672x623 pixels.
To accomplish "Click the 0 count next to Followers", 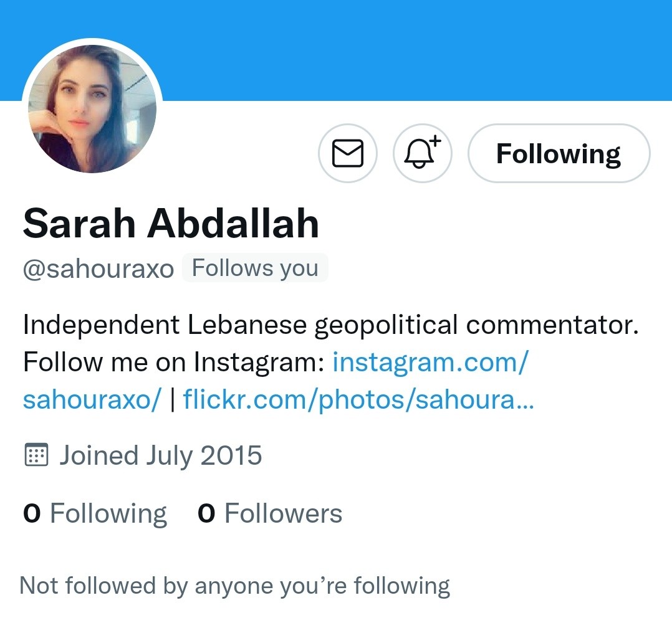I will point(206,513).
